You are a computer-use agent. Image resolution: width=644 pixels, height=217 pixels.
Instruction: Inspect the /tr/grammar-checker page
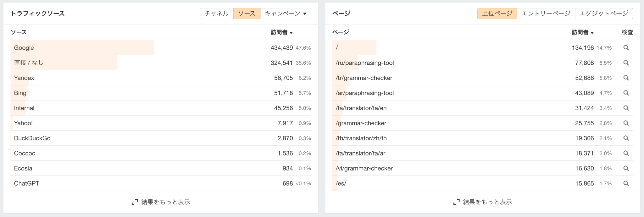pos(626,78)
